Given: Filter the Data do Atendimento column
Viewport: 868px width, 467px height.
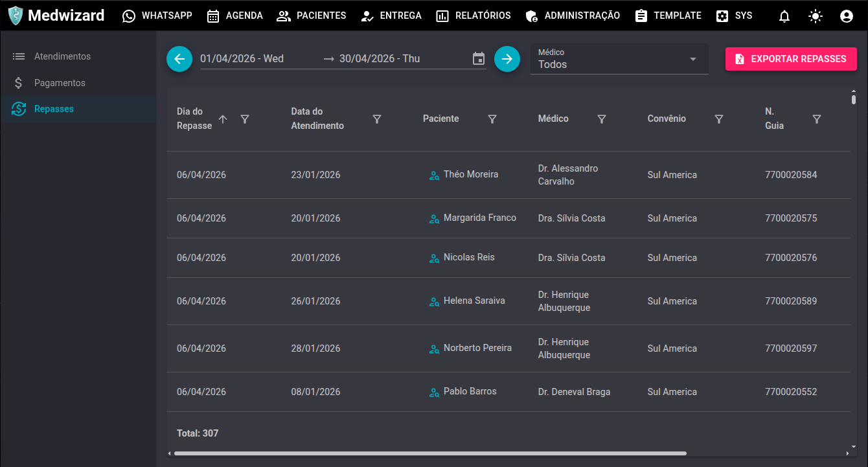Looking at the screenshot, I should [x=377, y=119].
